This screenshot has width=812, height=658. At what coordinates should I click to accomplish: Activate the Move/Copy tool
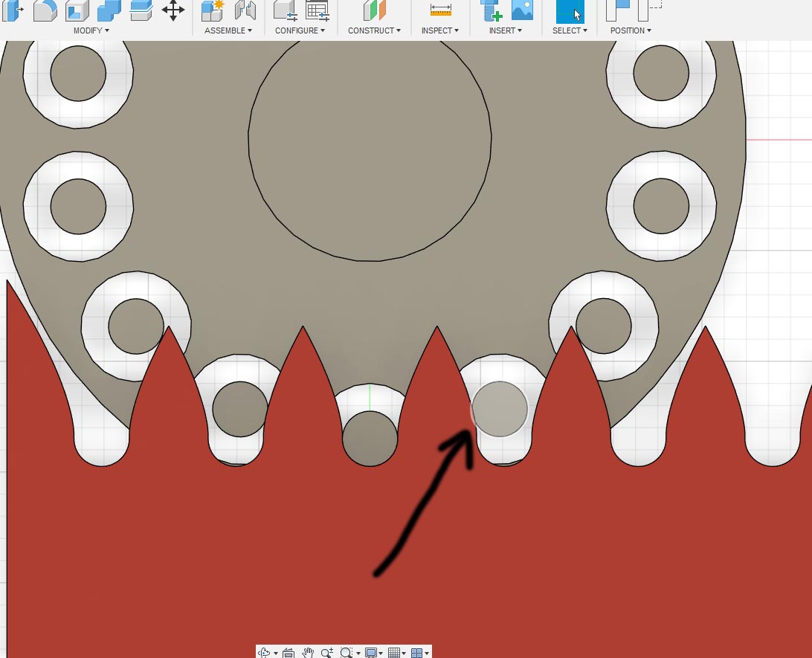click(x=173, y=11)
